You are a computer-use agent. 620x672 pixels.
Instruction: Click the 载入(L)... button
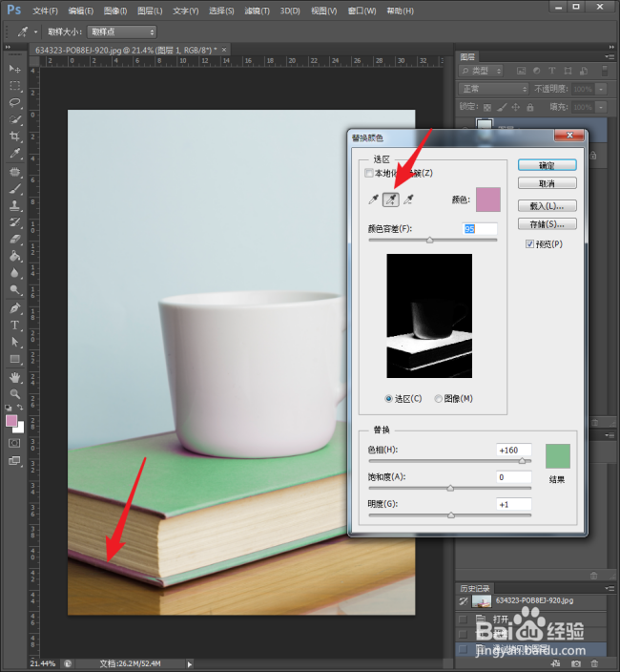tap(548, 206)
